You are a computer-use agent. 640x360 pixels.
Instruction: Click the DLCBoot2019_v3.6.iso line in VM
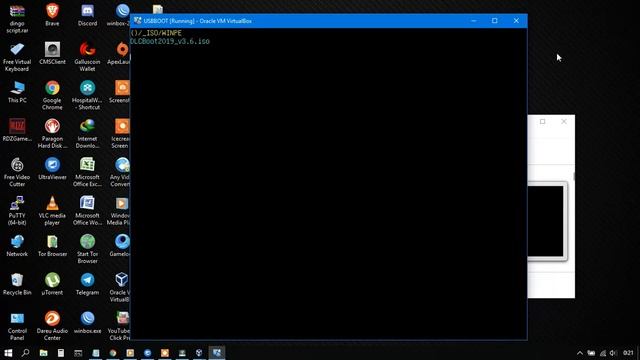[x=170, y=41]
